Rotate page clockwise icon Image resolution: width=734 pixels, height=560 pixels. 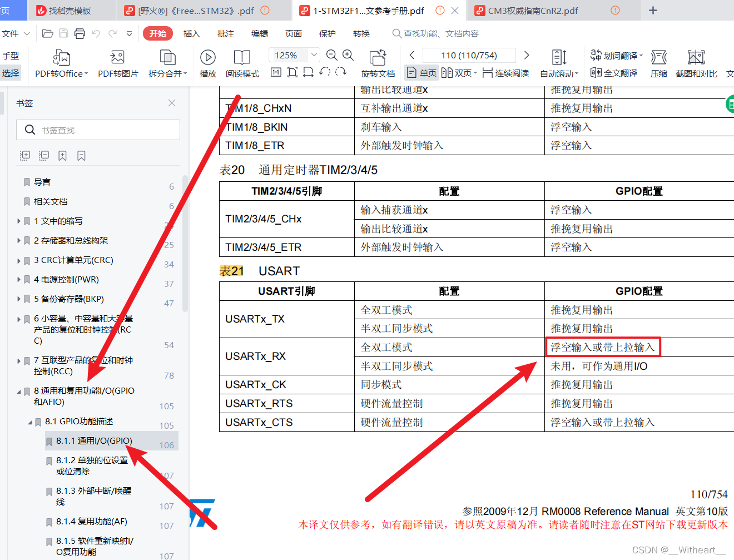(x=341, y=72)
